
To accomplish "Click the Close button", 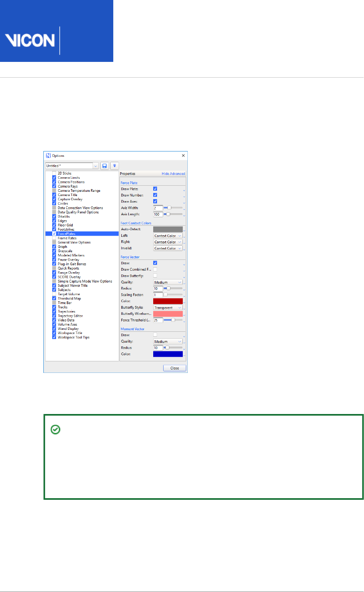I will (175, 368).
